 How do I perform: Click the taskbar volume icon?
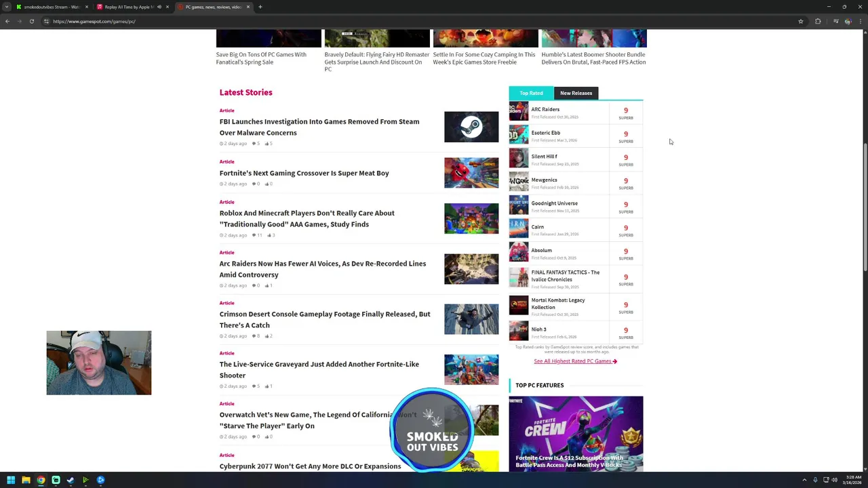click(x=834, y=480)
